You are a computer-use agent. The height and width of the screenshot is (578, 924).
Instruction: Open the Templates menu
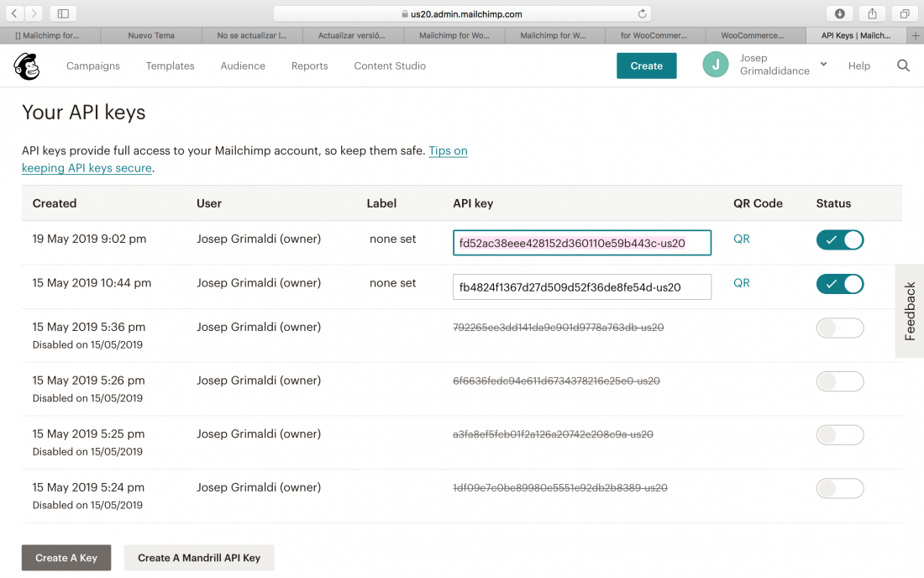pyautogui.click(x=171, y=66)
